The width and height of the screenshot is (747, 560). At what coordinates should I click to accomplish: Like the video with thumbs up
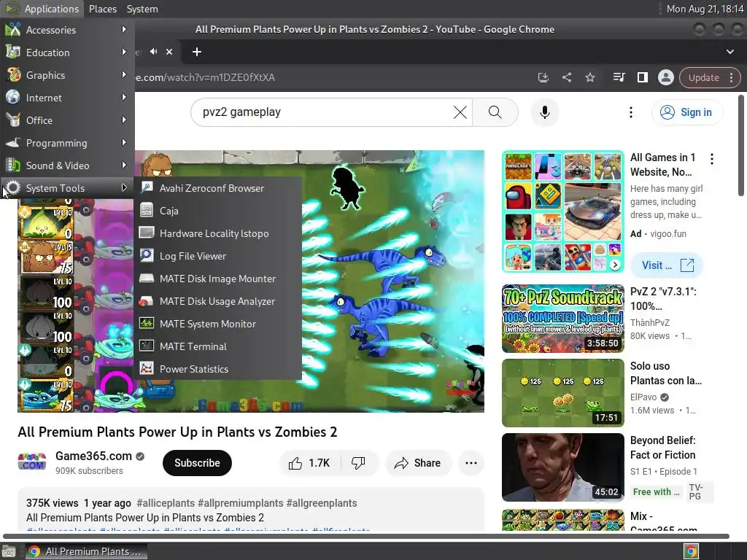click(x=310, y=463)
